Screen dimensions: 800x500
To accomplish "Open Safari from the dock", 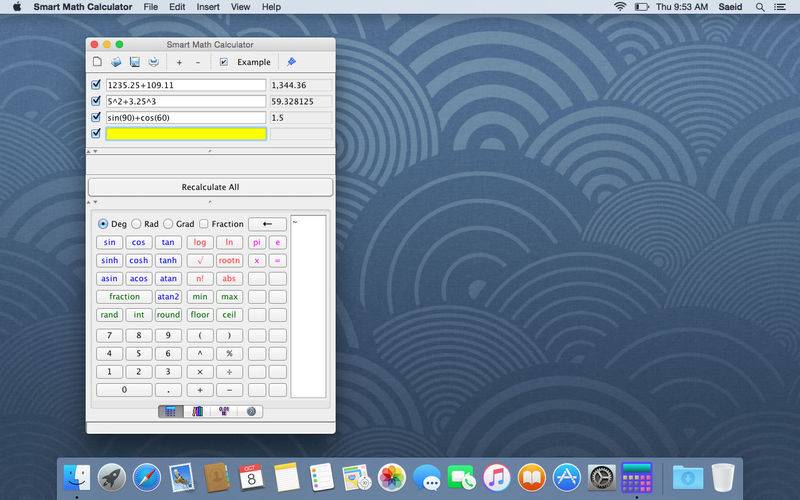I will [146, 478].
